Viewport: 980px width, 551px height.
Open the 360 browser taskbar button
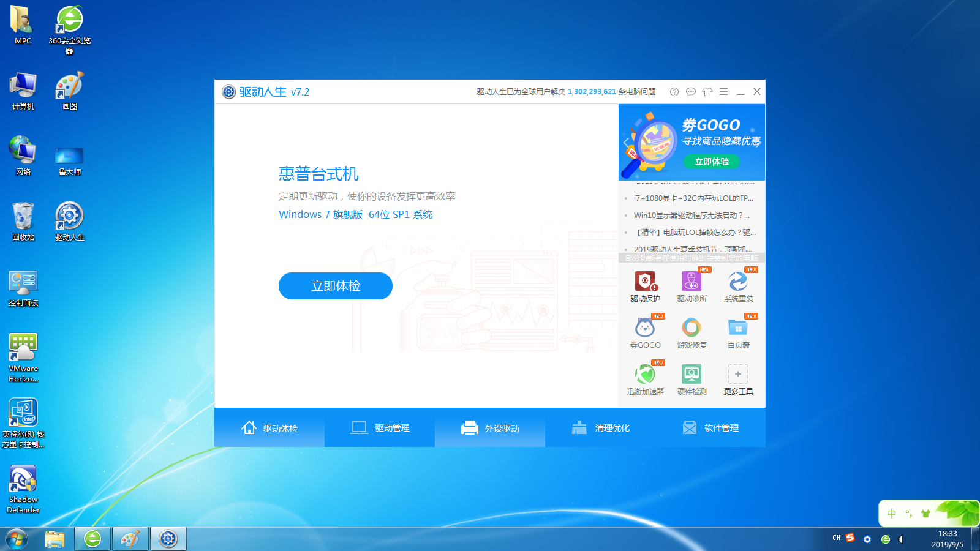click(92, 539)
